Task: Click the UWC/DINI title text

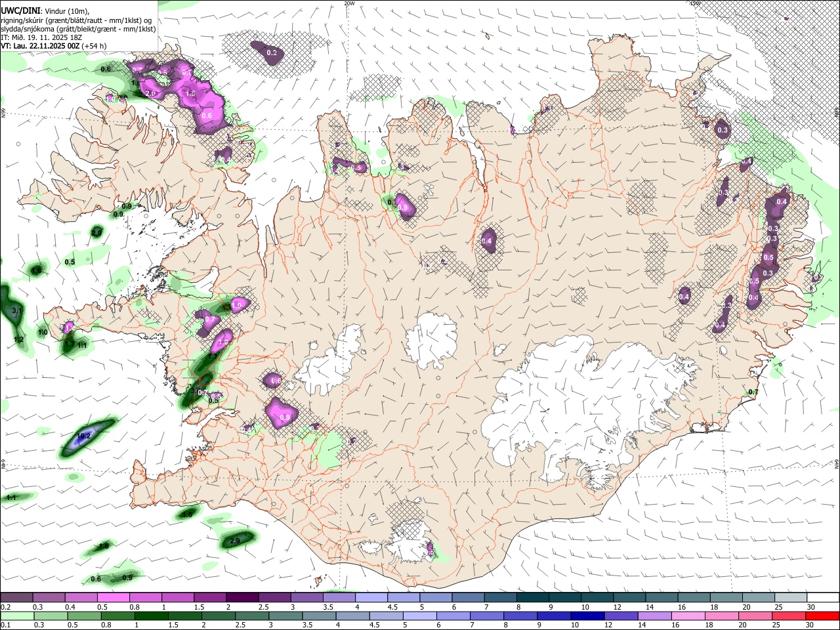Action: [x=20, y=11]
